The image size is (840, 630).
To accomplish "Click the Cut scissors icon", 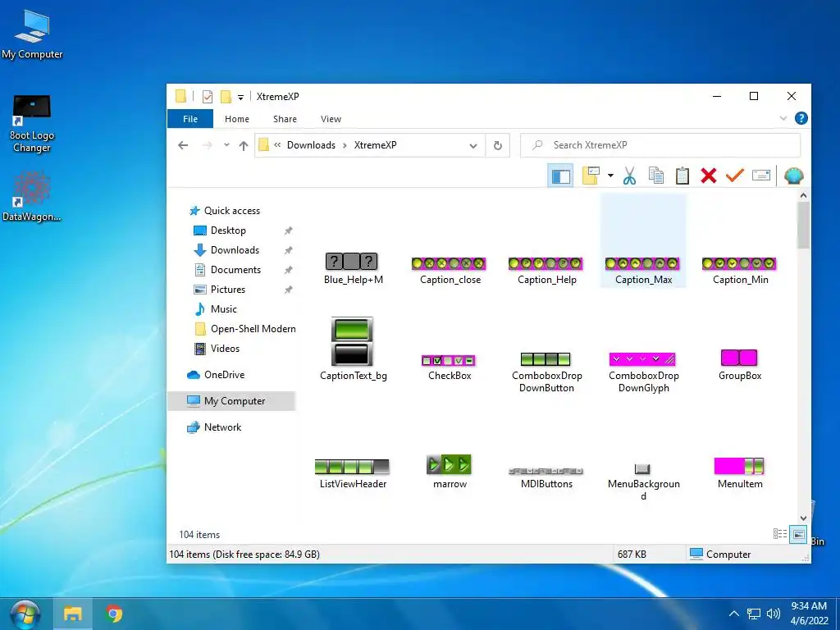I will pyautogui.click(x=629, y=176).
